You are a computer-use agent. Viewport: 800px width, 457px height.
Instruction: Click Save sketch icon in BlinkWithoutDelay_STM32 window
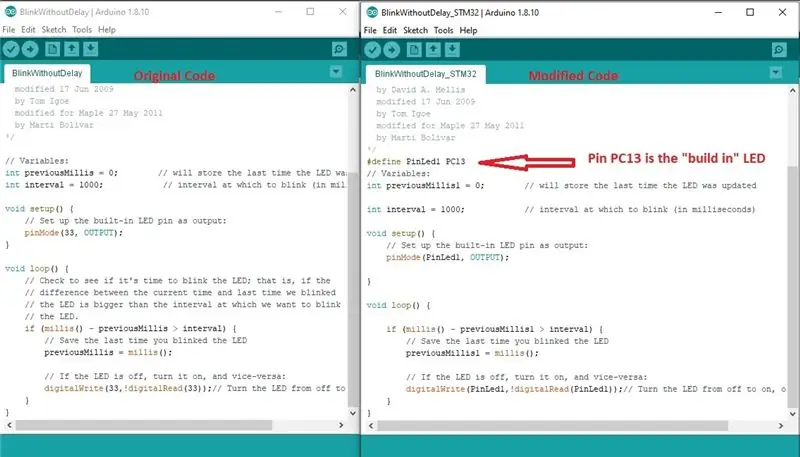click(453, 49)
